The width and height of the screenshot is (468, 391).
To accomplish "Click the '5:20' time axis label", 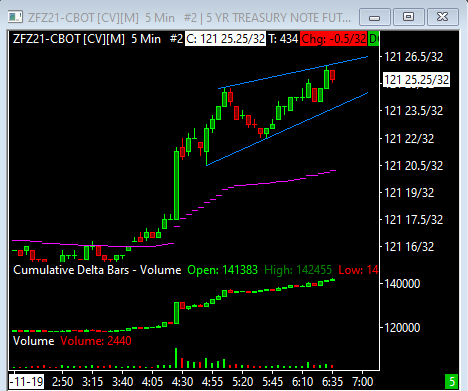I will 242,381.
